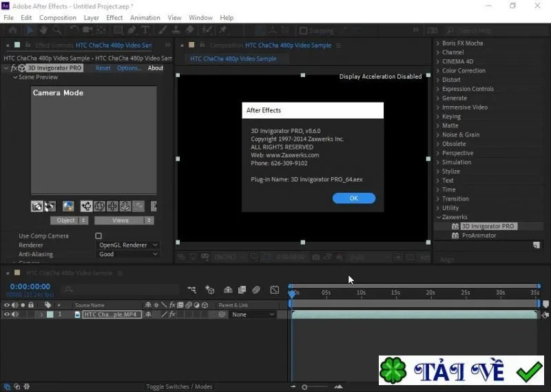This screenshot has height=392, width=551.
Task: Select the Puppet Pin tool
Action: click(x=223, y=30)
